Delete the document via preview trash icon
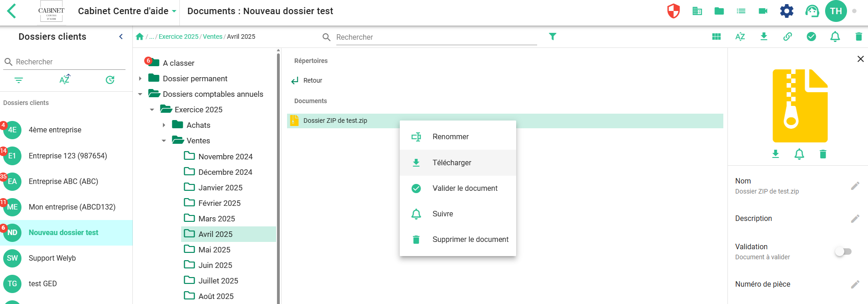The image size is (868, 304). [823, 154]
